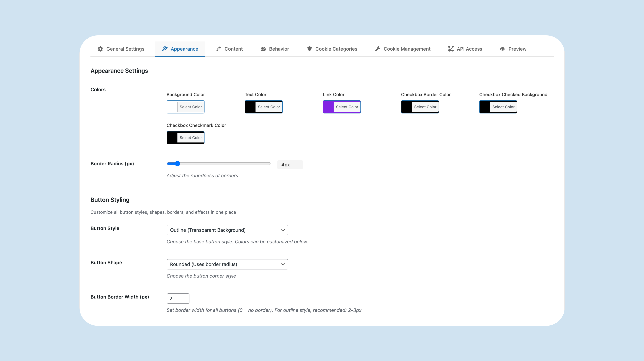This screenshot has height=361, width=644.
Task: Click the purple Link Color swatch
Action: point(328,107)
